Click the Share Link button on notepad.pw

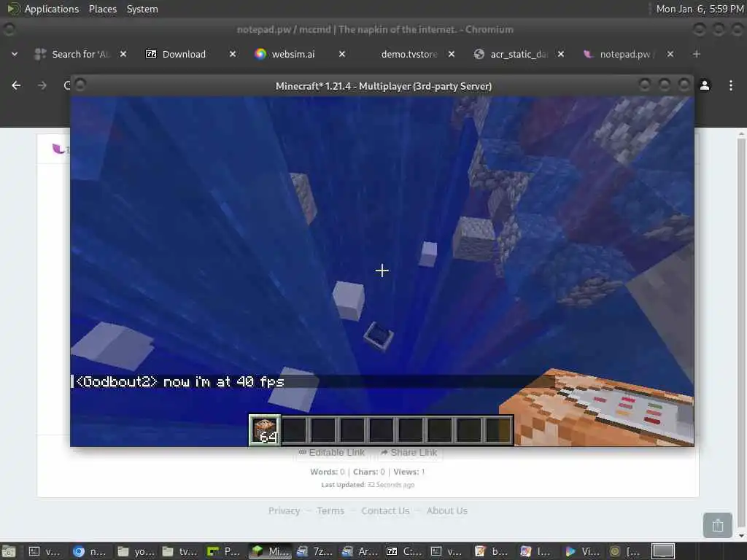click(x=409, y=452)
